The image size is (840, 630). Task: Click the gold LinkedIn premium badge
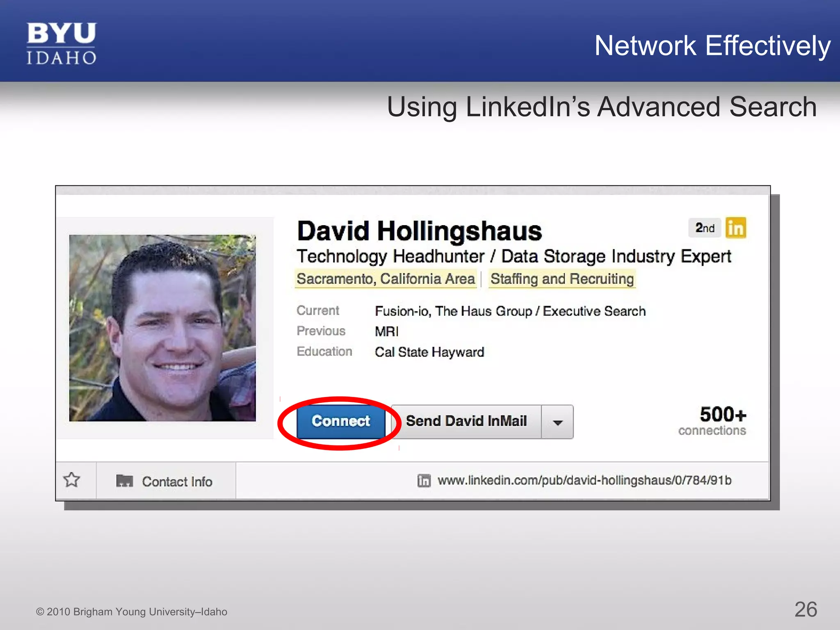point(735,228)
